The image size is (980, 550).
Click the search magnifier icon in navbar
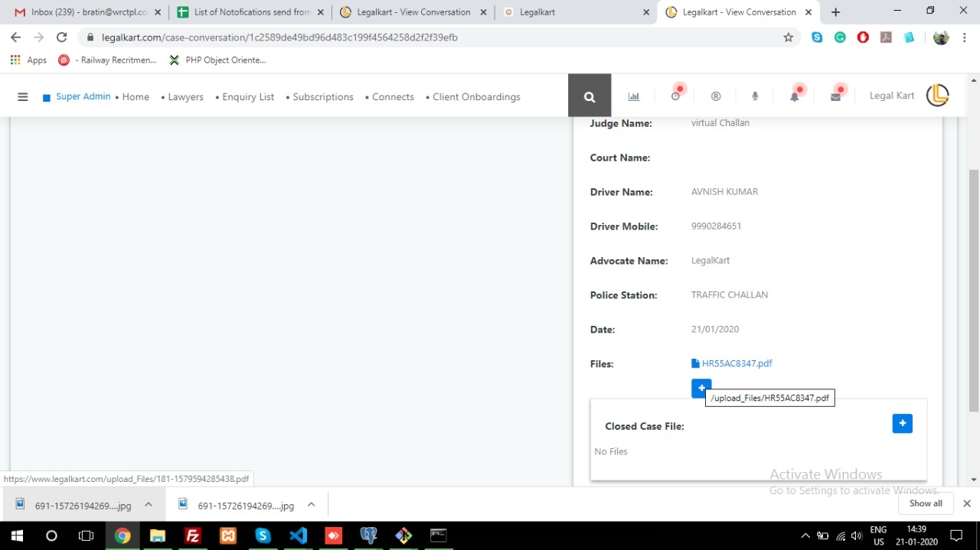coord(589,96)
